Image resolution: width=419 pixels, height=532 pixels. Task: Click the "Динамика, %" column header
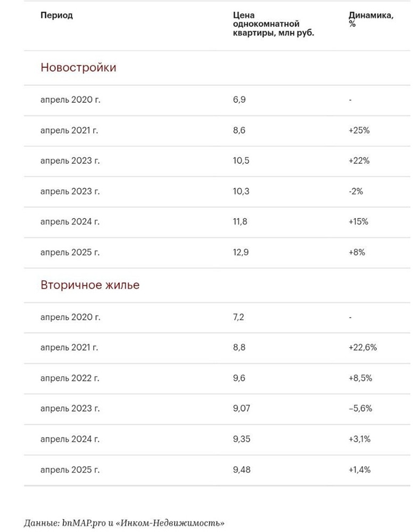point(371,20)
